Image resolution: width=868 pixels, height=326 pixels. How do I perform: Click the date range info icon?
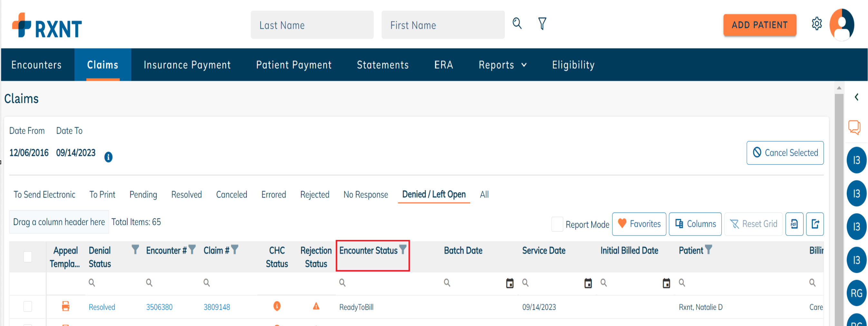click(x=108, y=157)
